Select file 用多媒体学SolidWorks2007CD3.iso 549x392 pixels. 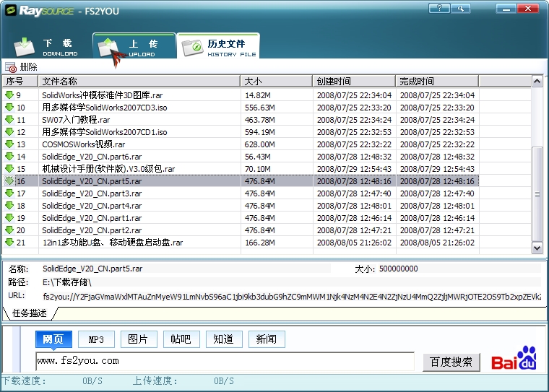[x=104, y=107]
